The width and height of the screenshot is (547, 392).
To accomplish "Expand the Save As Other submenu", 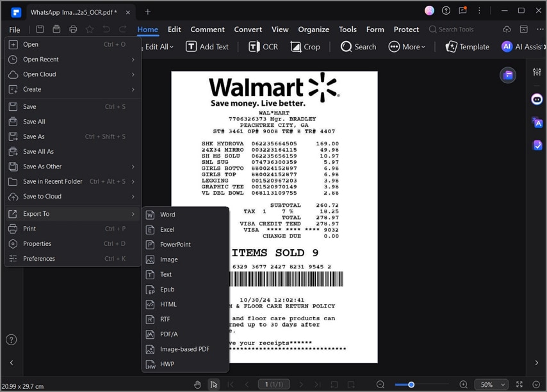I will tap(72, 167).
